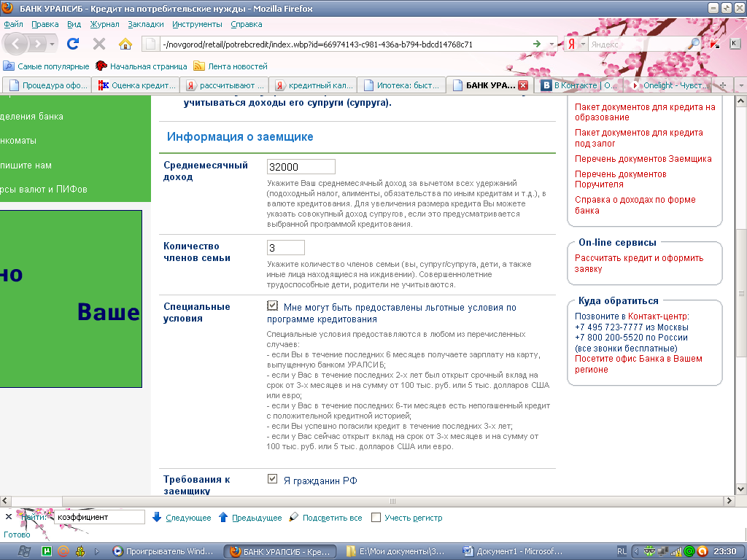
Task: Open the address bar history dropdown
Action: point(551,44)
